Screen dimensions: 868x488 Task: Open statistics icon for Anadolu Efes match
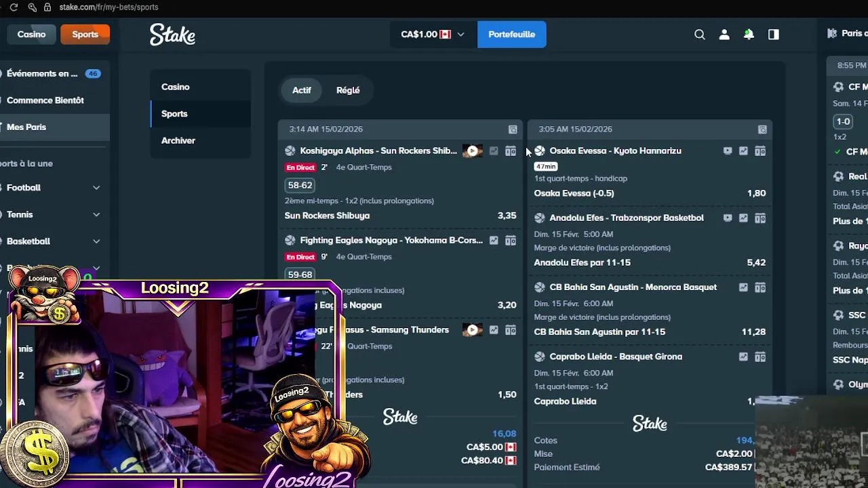pyautogui.click(x=743, y=218)
